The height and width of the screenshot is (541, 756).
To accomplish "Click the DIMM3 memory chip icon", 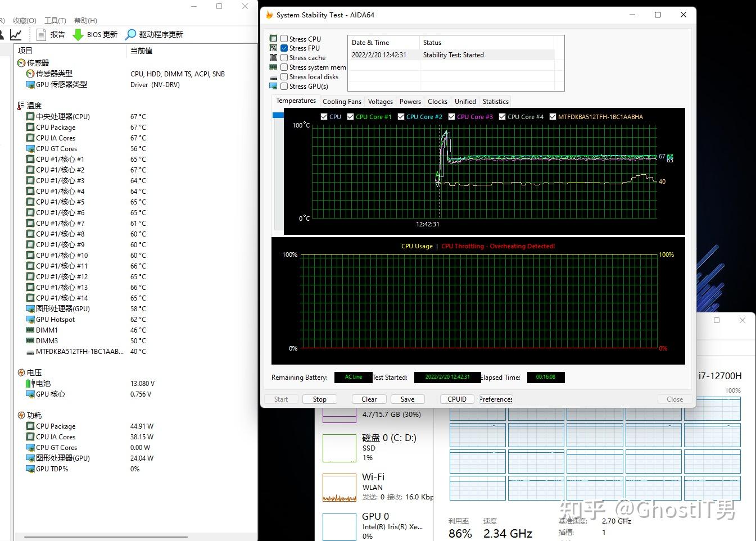I will tap(30, 340).
